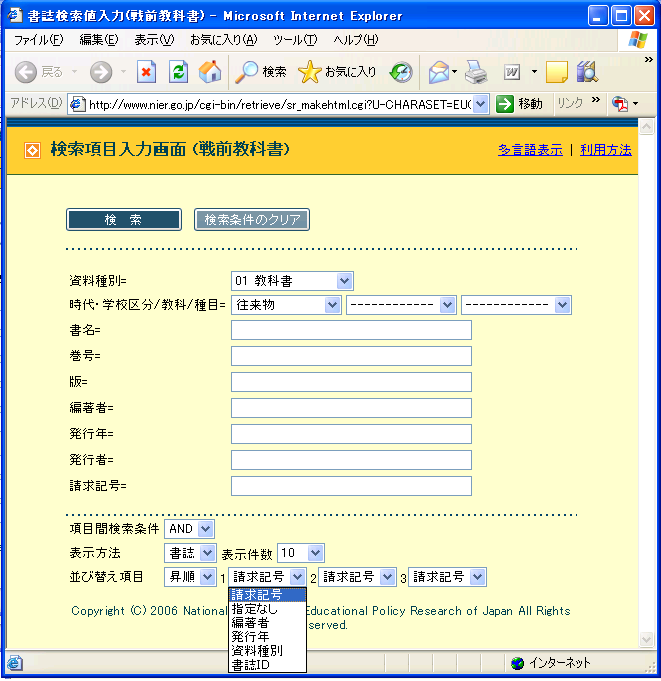
Task: Open the 多言語表示 link
Action: tap(530, 150)
